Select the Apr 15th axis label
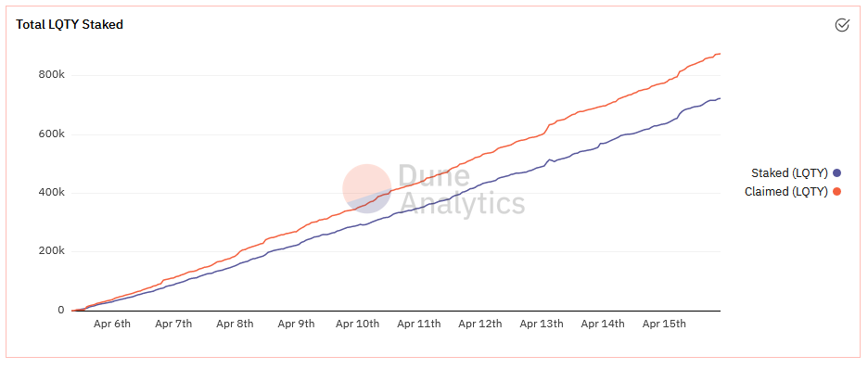Screen dimensions: 868x369 coord(664,324)
